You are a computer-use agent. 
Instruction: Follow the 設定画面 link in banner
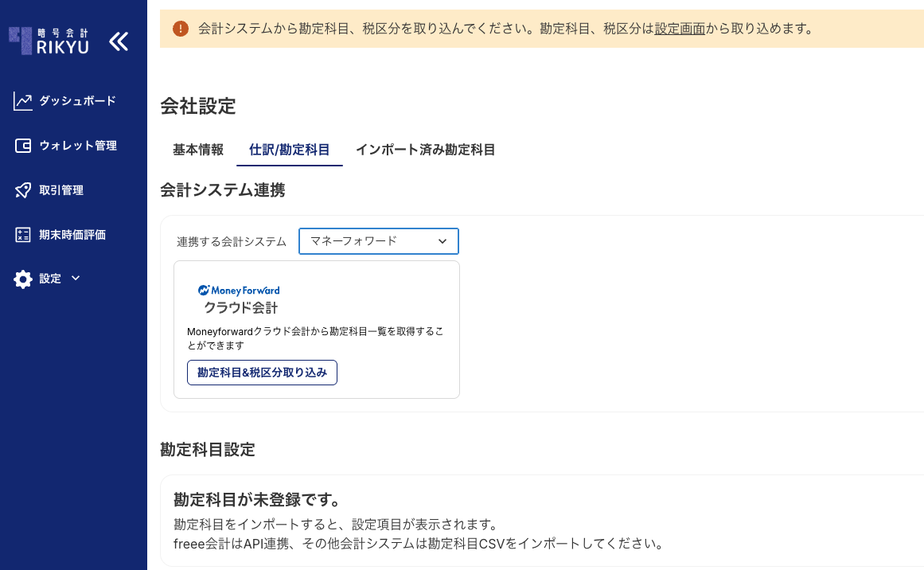pos(680,29)
